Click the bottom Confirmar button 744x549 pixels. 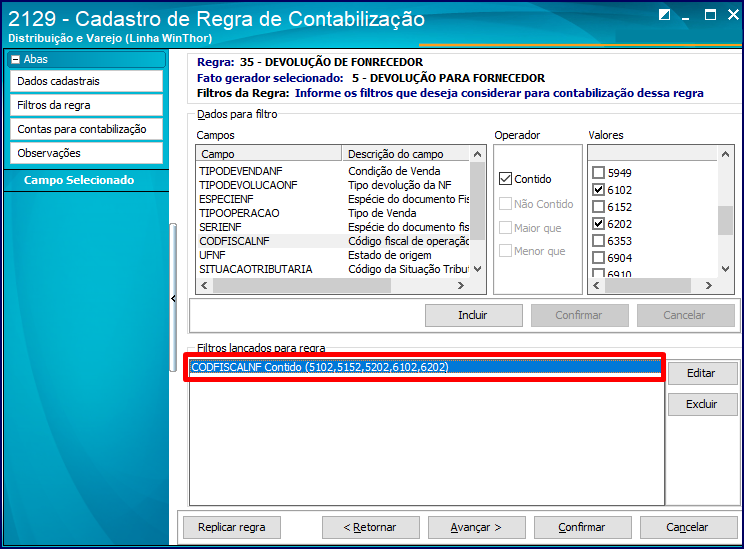coord(582,527)
